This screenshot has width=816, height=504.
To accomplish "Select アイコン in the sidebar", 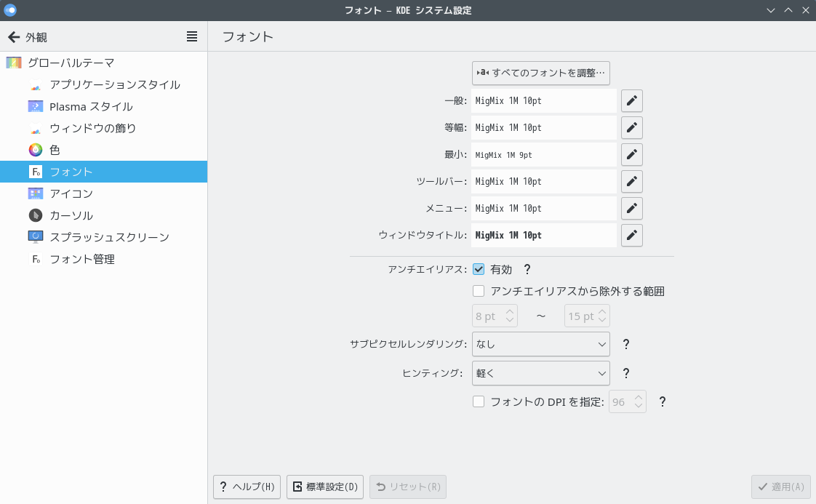I will click(x=71, y=193).
